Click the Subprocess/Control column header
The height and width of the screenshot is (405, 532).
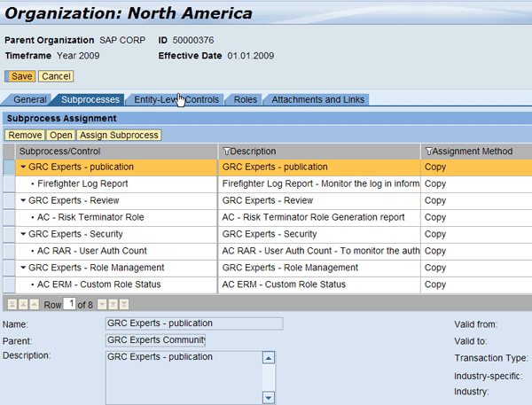point(116,152)
